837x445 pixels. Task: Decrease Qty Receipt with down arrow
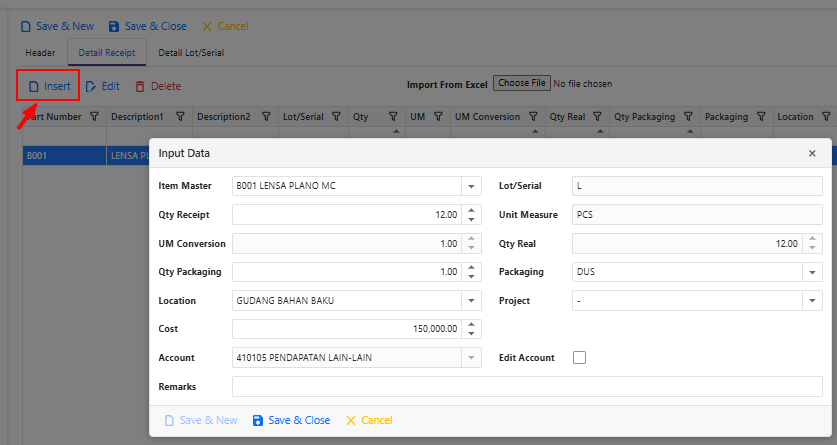pyautogui.click(x=471, y=219)
